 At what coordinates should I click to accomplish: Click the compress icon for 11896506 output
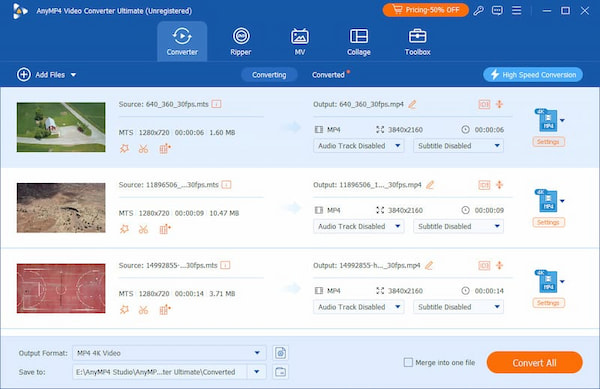[500, 185]
